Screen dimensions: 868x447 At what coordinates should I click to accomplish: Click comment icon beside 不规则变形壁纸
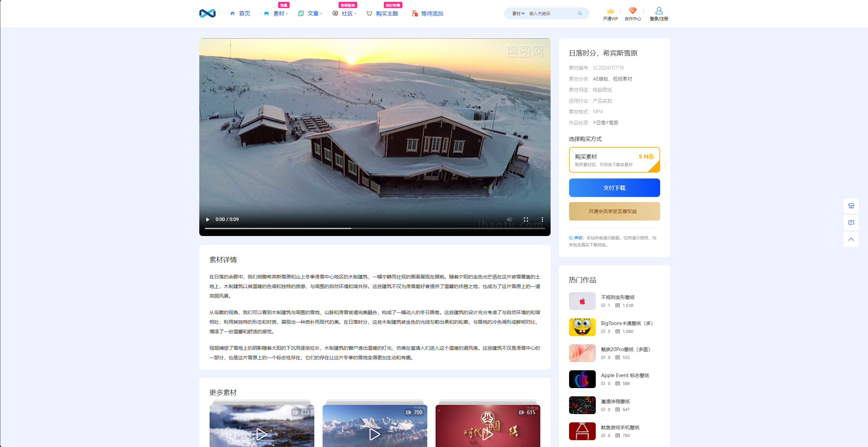pos(603,306)
